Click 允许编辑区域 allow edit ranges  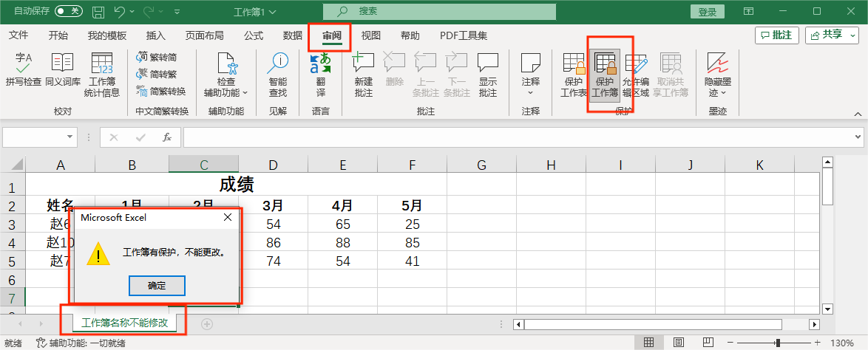[x=636, y=75]
